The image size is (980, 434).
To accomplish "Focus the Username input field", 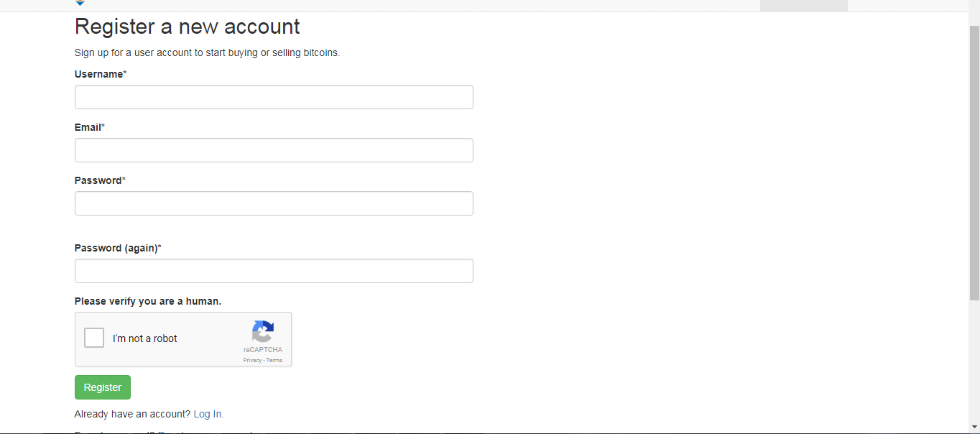I will [x=274, y=97].
